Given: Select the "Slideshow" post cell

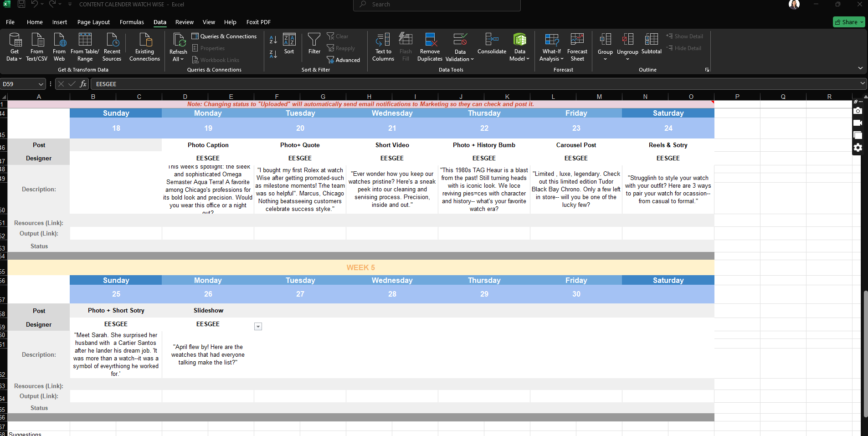Looking at the screenshot, I should tap(208, 310).
